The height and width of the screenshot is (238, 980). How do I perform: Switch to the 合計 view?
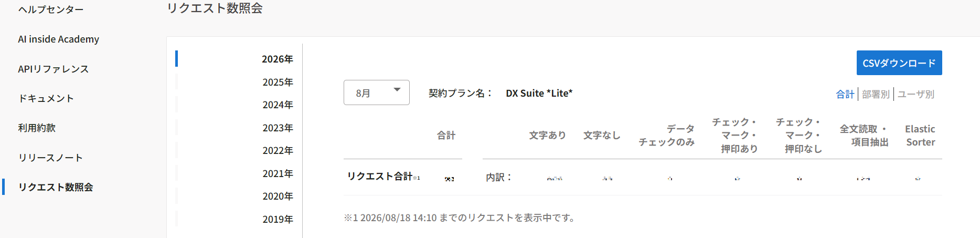[845, 94]
